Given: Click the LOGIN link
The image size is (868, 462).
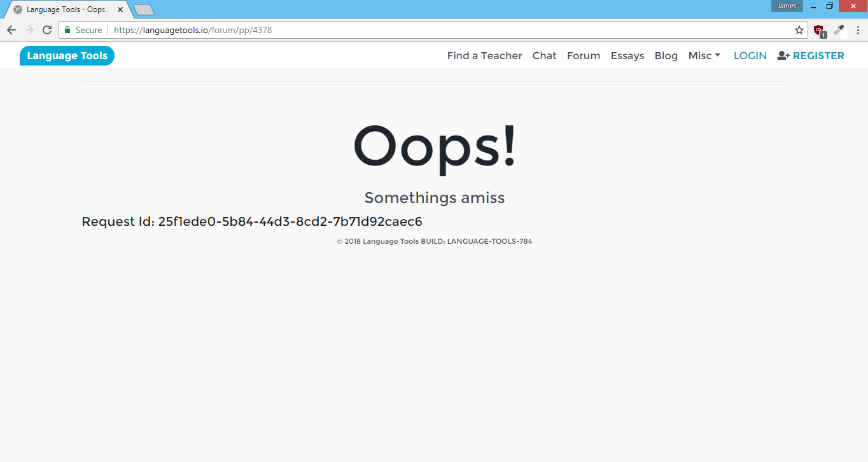Looking at the screenshot, I should pos(750,56).
